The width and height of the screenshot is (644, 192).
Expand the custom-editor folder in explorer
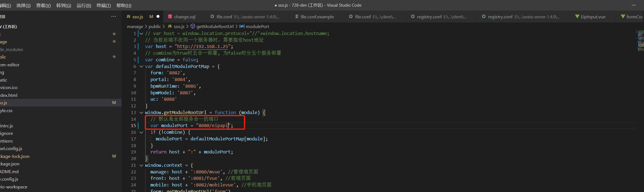click(x=61, y=65)
